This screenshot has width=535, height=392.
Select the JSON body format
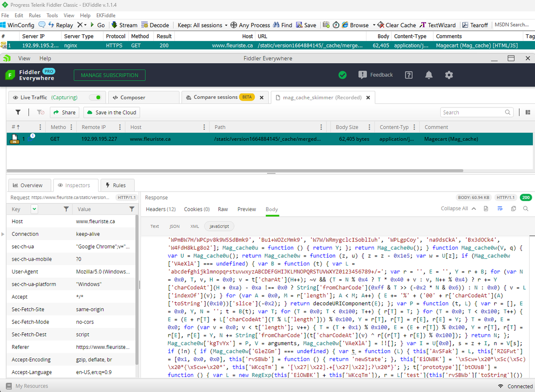click(175, 226)
